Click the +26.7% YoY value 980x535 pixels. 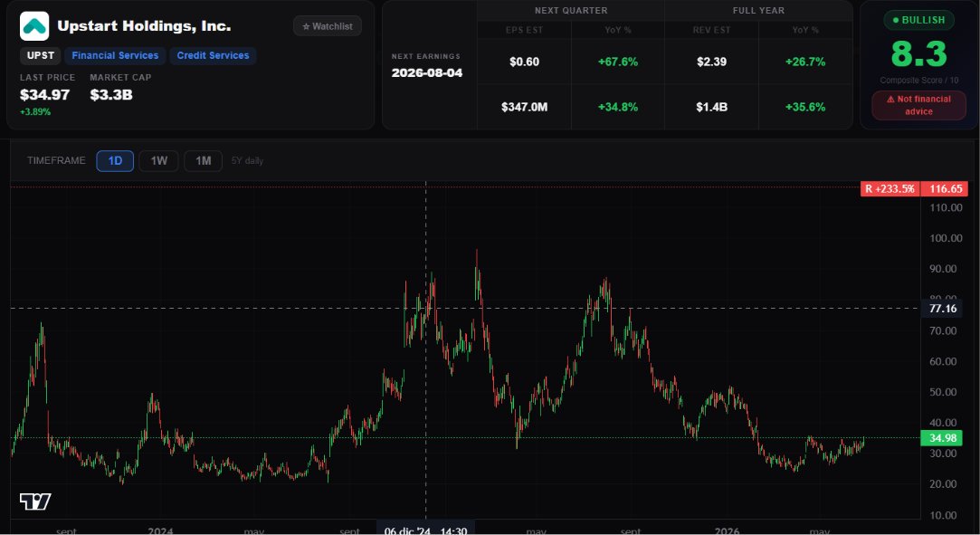(x=805, y=62)
